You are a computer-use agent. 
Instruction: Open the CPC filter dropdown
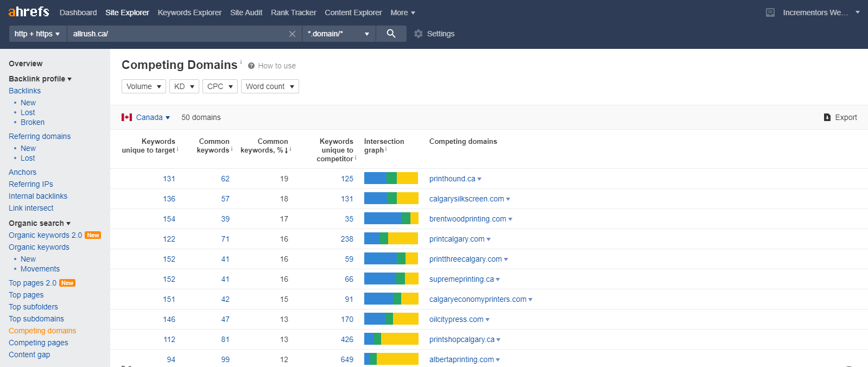pyautogui.click(x=220, y=86)
